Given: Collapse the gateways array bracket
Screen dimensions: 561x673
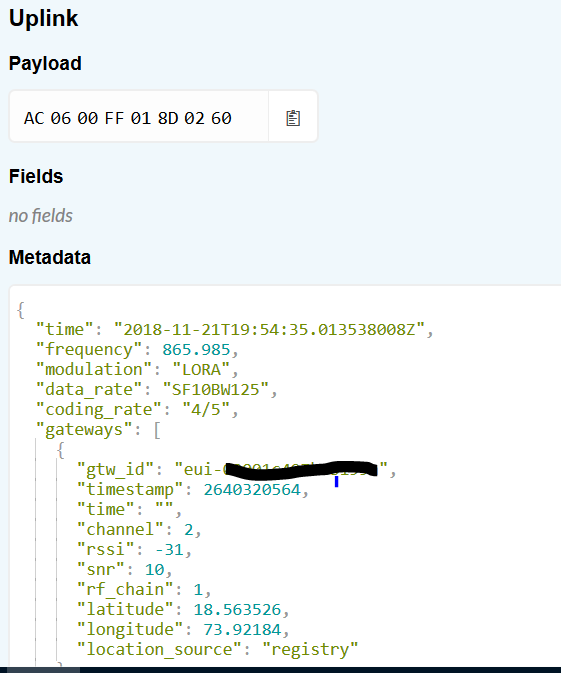Looking at the screenshot, I should 157,430.
